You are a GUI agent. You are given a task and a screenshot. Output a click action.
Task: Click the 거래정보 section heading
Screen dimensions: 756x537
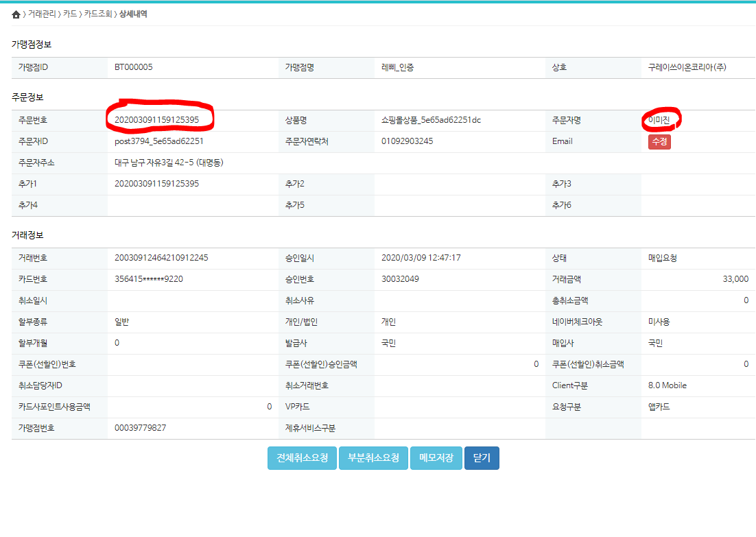(27, 235)
